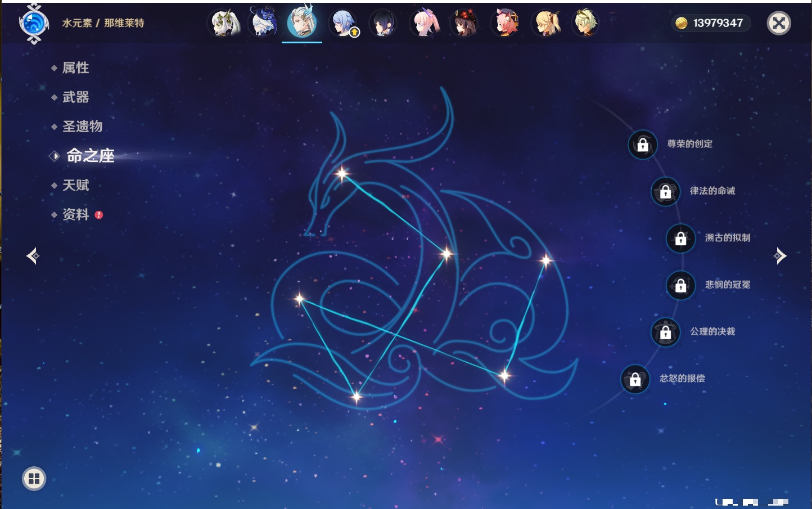Screen dimensions: 812x509
Task: Click the lowest star in the constellation
Action: click(356, 397)
